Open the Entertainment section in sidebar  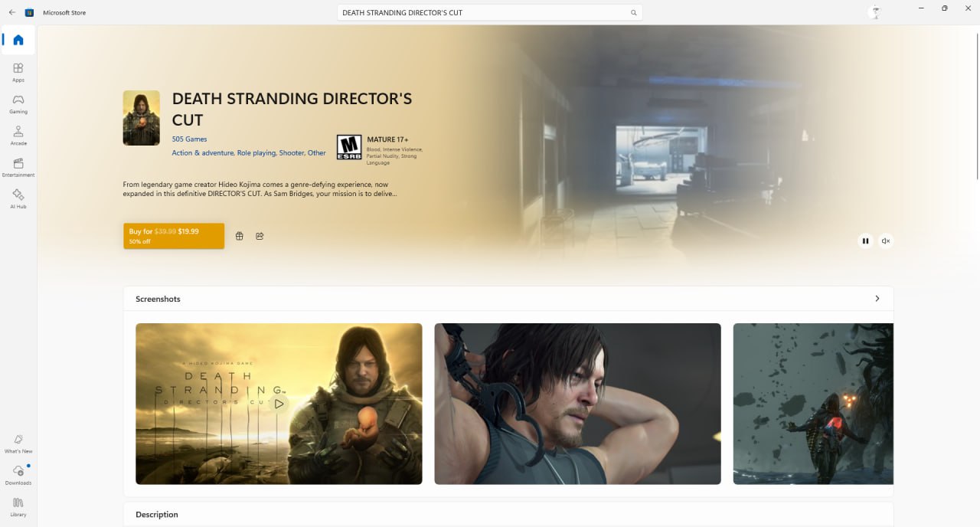[18, 168]
